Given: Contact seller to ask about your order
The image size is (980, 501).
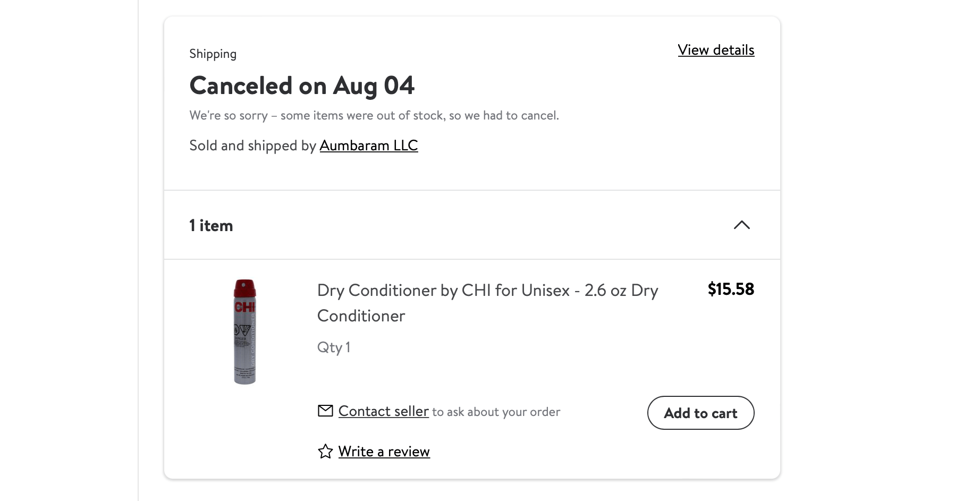Looking at the screenshot, I should coord(383,411).
